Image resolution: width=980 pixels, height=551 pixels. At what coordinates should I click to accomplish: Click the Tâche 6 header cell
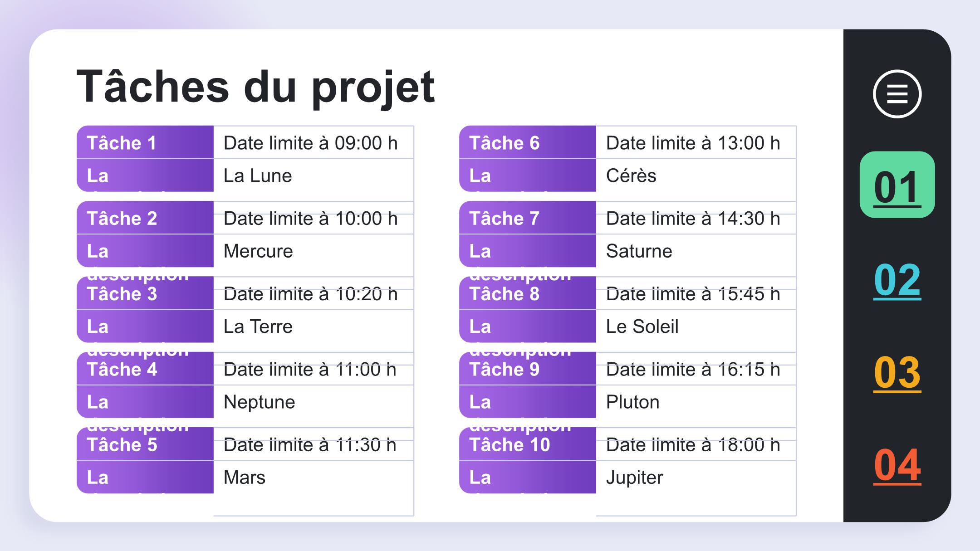(x=528, y=142)
